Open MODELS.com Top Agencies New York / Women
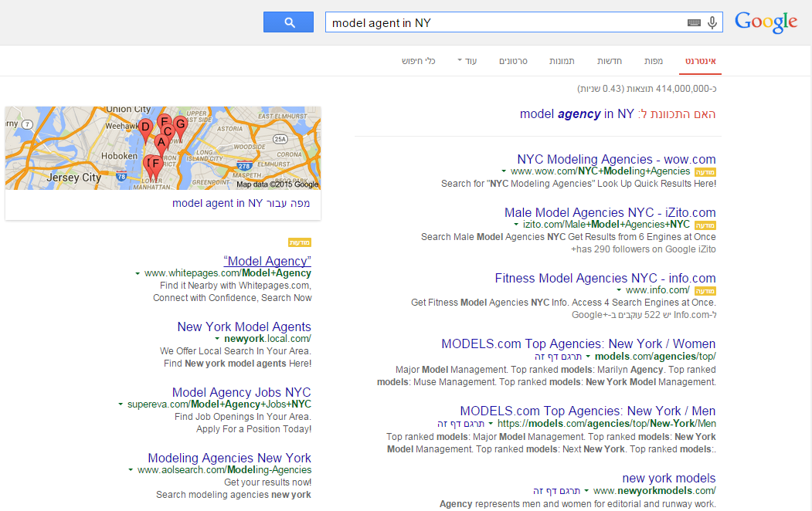This screenshot has width=812, height=511. point(578,343)
